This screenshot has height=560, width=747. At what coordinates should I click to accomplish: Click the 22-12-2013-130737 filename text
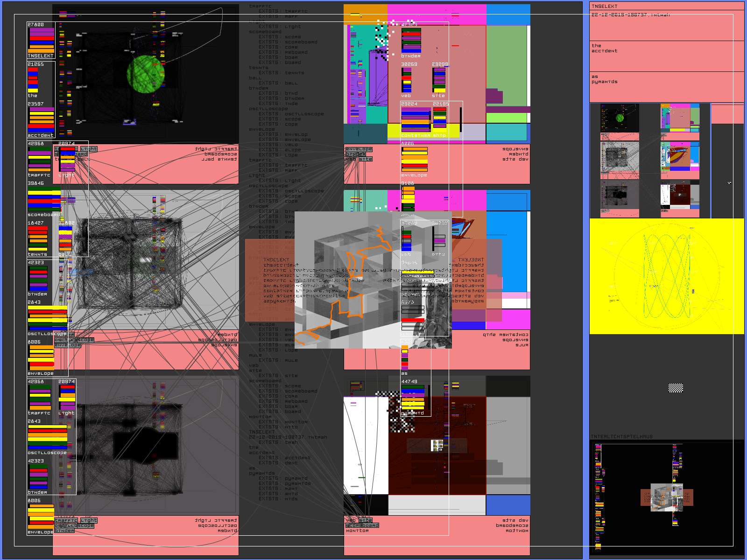pos(630,15)
